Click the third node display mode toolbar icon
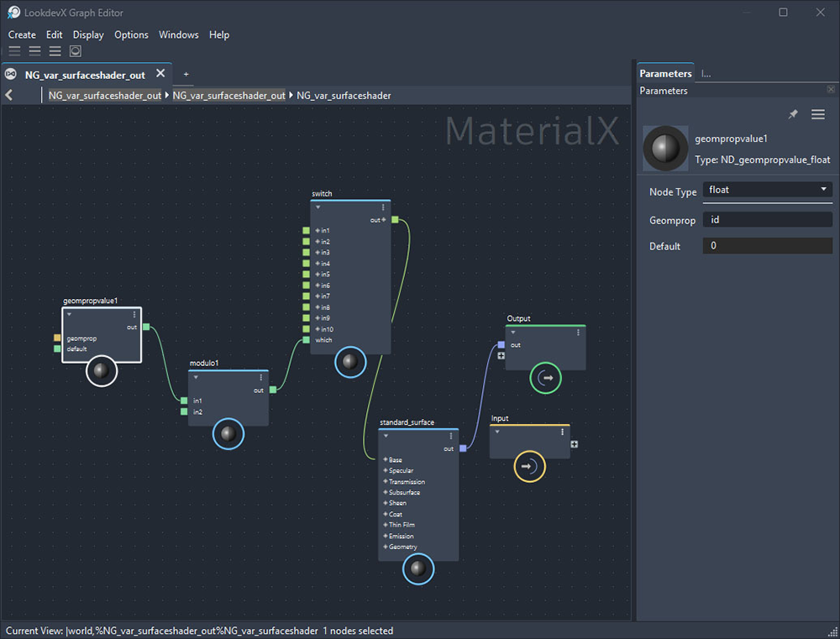The image size is (840, 639). [55, 51]
